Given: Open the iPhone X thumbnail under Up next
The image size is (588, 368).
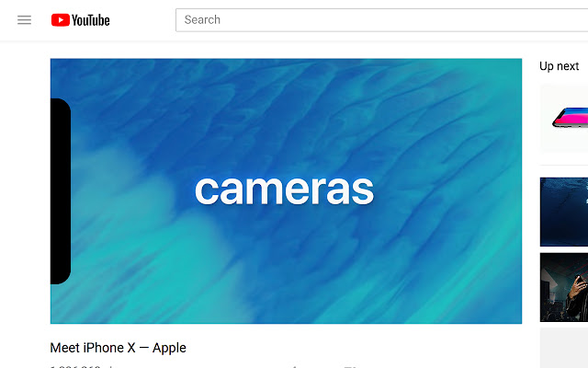Looking at the screenshot, I should tap(564, 119).
